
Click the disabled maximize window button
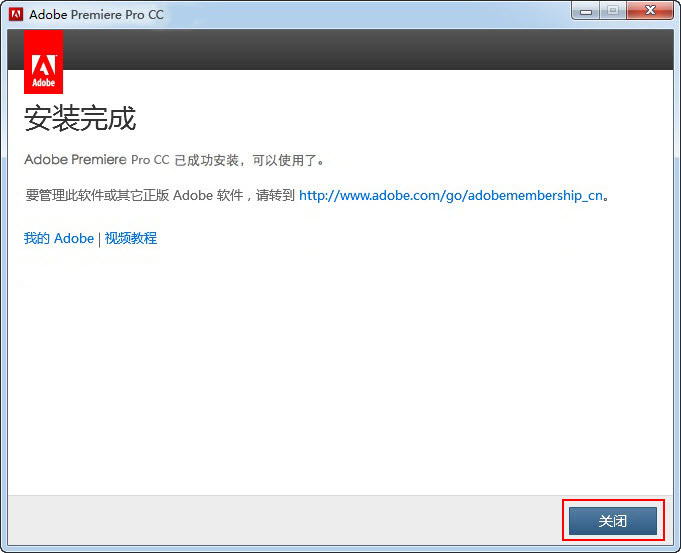[613, 11]
